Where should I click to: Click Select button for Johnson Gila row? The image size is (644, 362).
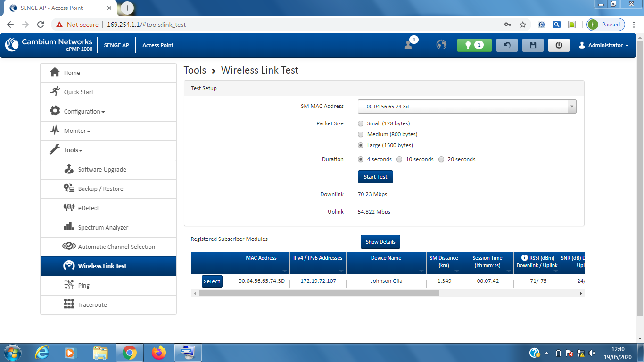[212, 281]
